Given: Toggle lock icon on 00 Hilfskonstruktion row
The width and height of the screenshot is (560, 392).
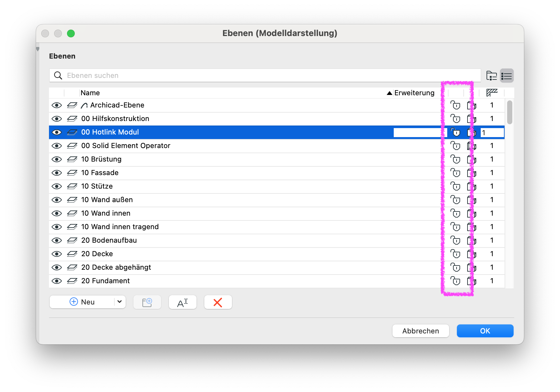Looking at the screenshot, I should point(455,119).
